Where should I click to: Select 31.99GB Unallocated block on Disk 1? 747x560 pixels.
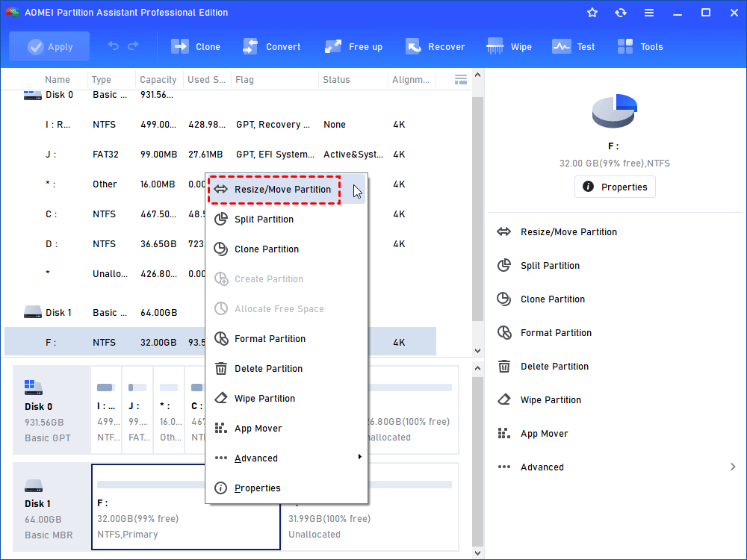(370, 507)
